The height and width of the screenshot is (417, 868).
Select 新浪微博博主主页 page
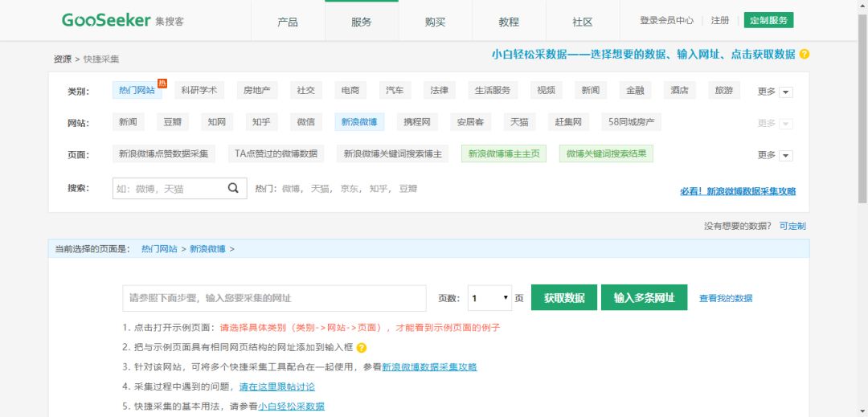tap(504, 154)
